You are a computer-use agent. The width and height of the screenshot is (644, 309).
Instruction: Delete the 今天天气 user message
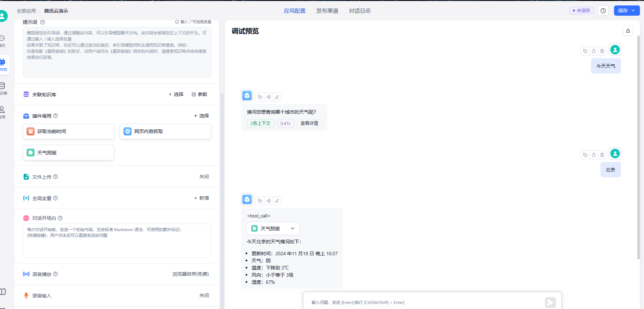[x=602, y=51]
